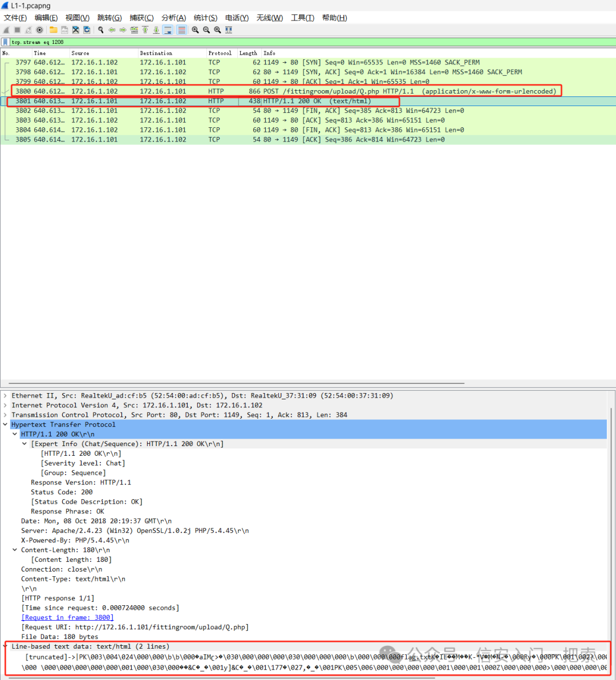
Task: Click the zoom out icon
Action: 206,30
